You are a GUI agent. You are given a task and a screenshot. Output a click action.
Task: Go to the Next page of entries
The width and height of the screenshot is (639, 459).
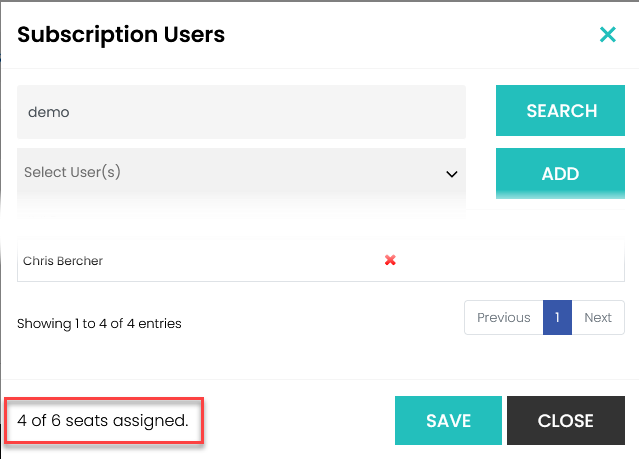coord(598,317)
